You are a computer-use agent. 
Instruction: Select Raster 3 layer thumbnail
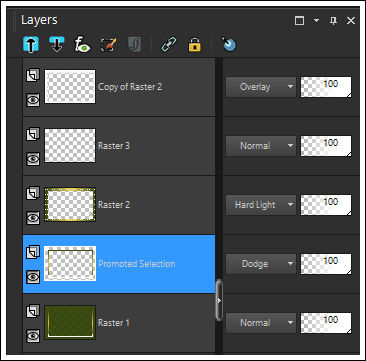(70, 146)
